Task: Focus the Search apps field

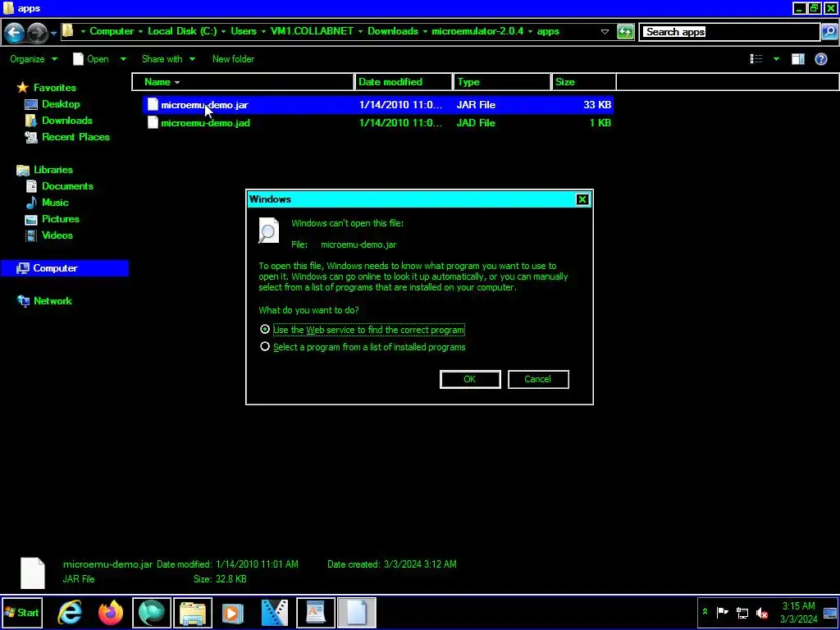Action: click(730, 32)
